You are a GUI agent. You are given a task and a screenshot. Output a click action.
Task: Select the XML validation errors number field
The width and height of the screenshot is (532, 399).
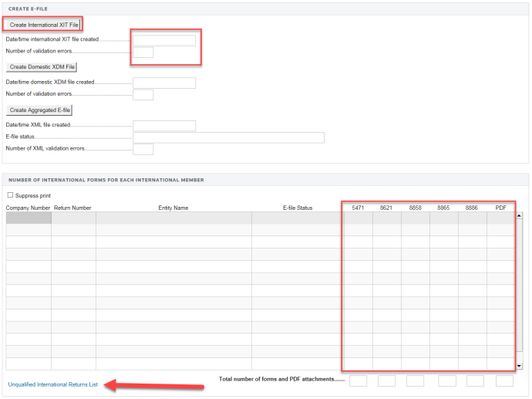click(x=143, y=149)
